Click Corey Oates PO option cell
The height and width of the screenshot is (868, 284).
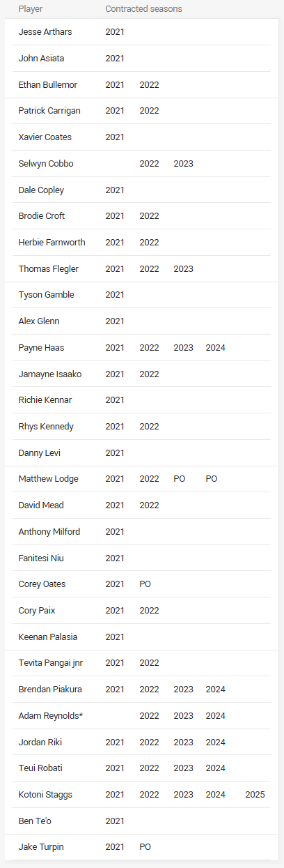(x=145, y=584)
